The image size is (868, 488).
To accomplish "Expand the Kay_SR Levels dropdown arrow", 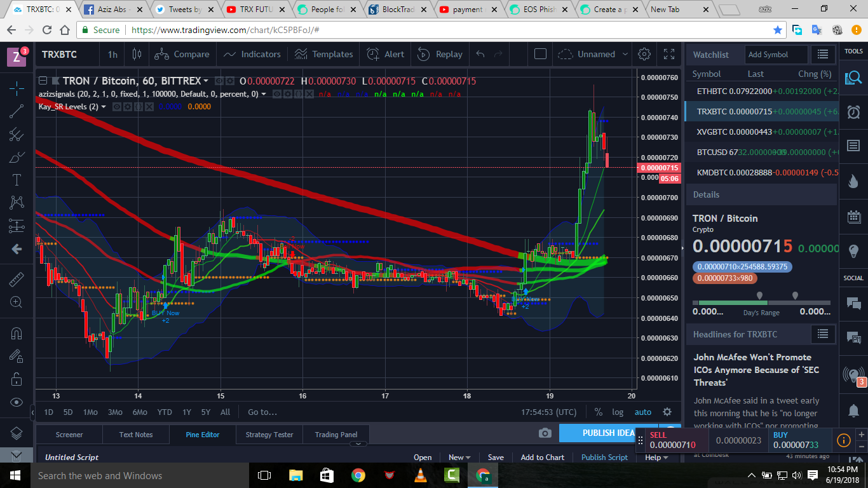I will click(104, 107).
